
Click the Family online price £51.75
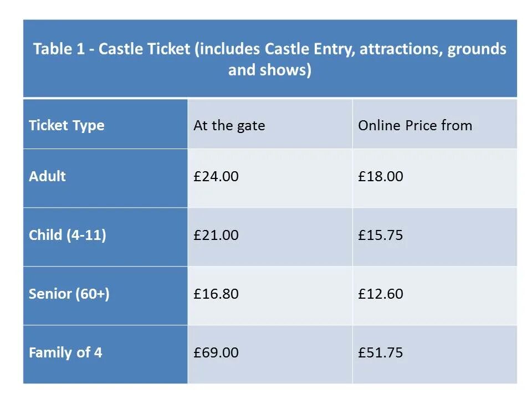[x=381, y=352]
